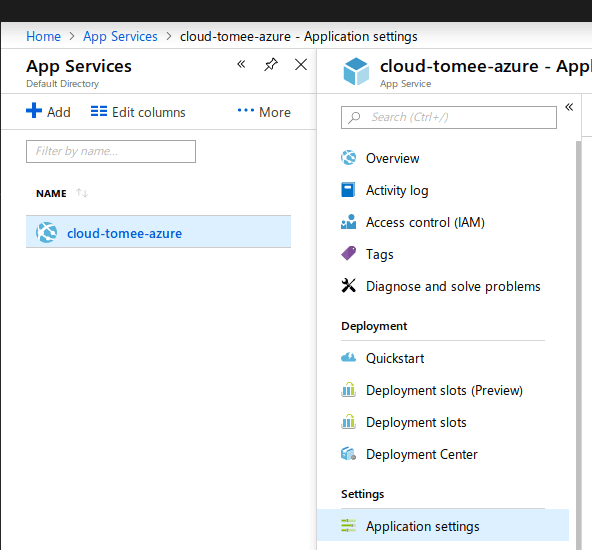This screenshot has height=550, width=592.
Task: Open App Services breadcrumb link
Action: tap(120, 37)
